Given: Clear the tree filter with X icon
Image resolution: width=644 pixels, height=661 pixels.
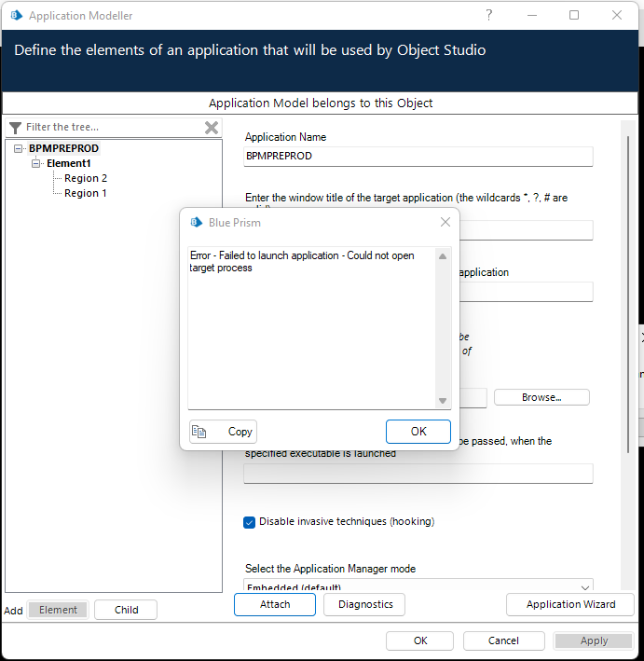Looking at the screenshot, I should point(212,128).
